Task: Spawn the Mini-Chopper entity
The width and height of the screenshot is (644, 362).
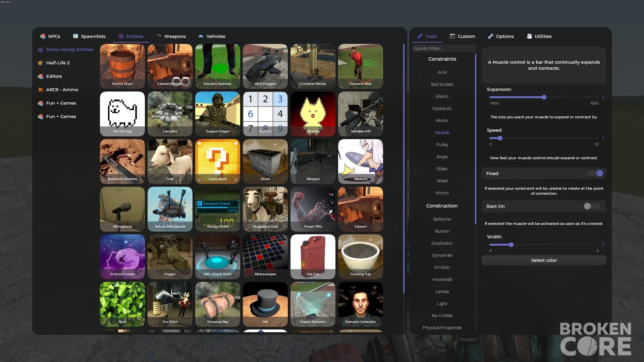Action: 265,66
